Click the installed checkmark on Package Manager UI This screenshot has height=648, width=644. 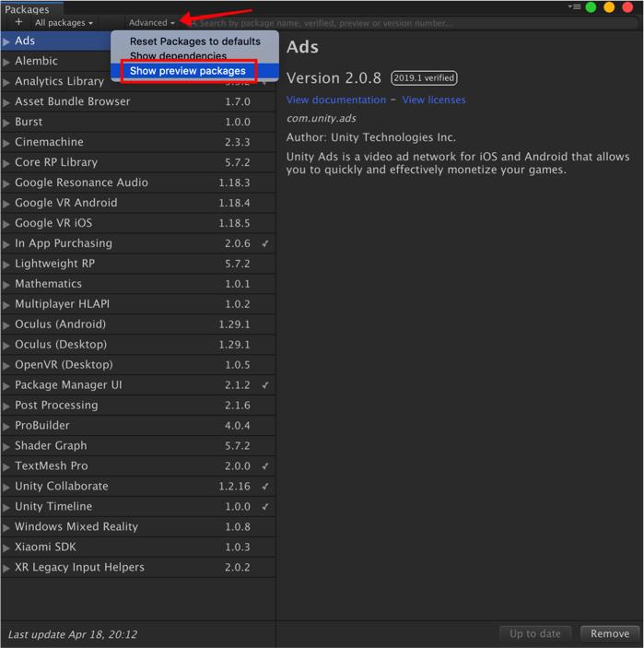[265, 385]
